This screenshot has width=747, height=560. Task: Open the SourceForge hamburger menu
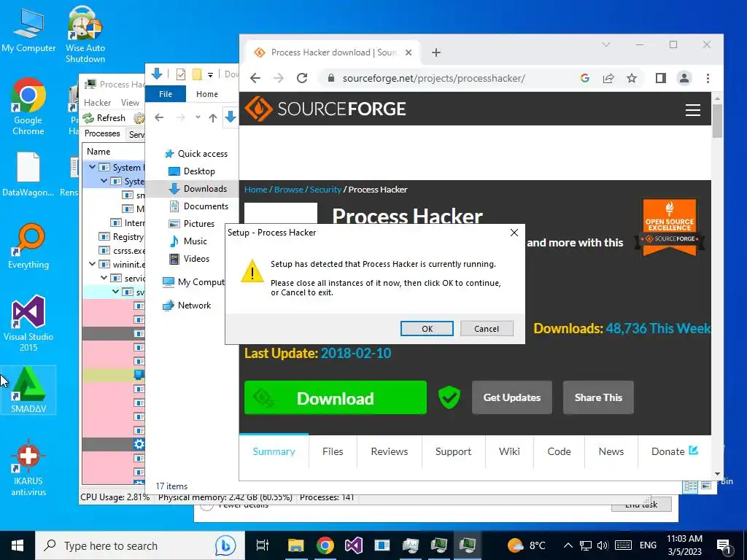tap(693, 110)
